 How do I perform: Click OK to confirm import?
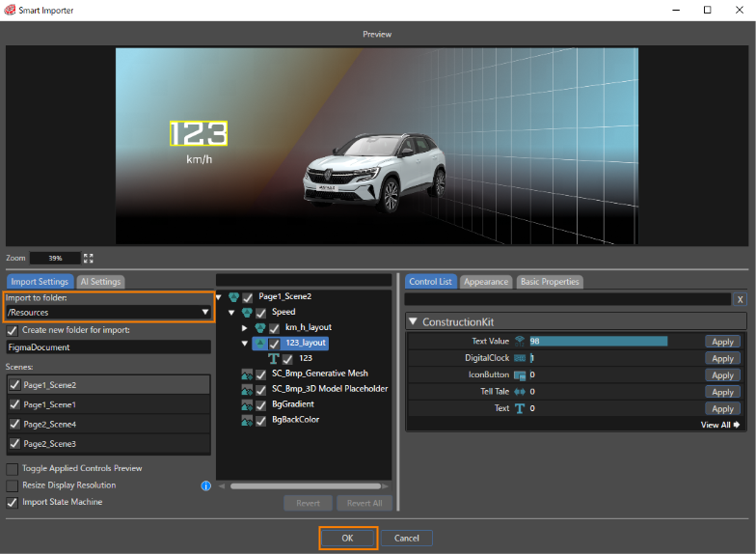coord(347,539)
